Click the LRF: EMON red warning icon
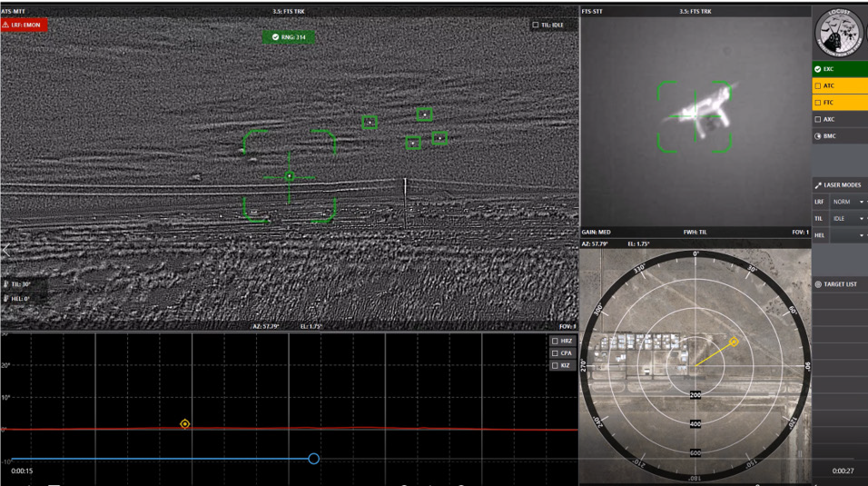This screenshot has height=486, width=868. (6, 25)
